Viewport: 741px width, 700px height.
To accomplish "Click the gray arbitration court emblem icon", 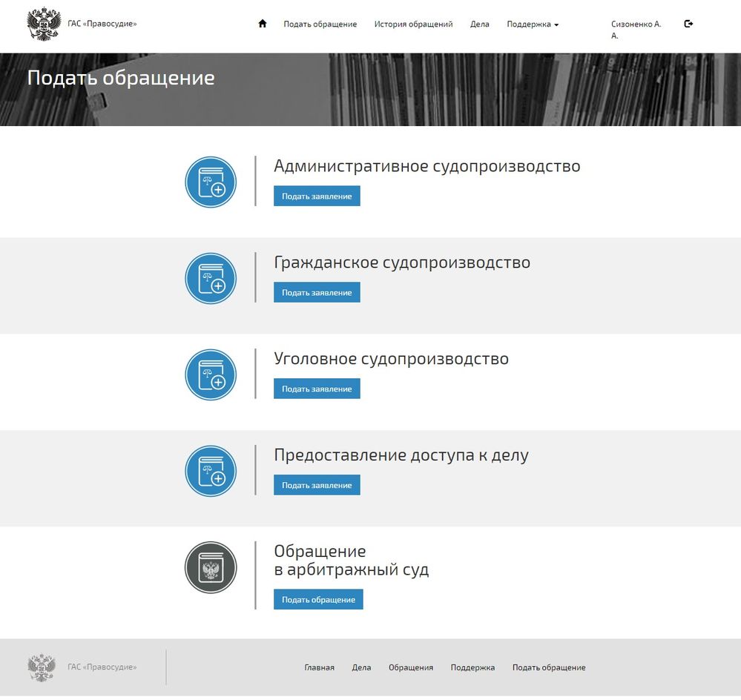I will tap(211, 567).
